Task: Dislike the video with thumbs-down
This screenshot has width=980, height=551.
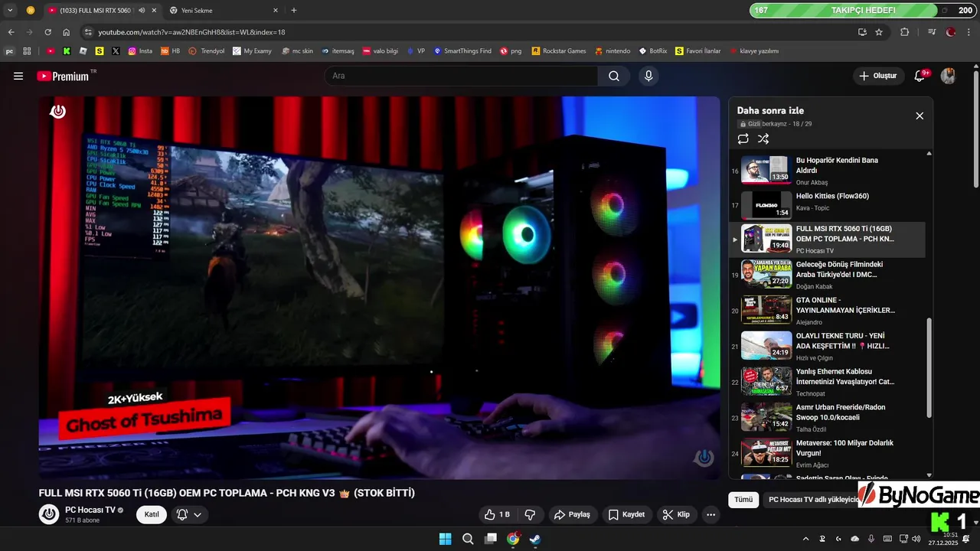Action: click(529, 514)
